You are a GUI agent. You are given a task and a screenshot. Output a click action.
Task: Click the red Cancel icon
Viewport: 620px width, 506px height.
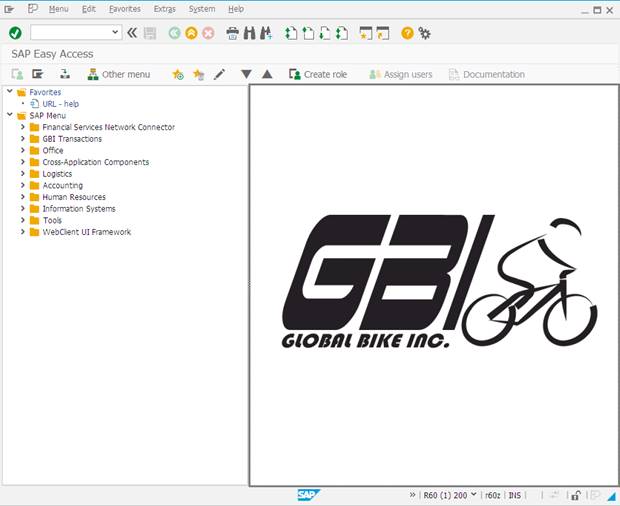coord(208,33)
